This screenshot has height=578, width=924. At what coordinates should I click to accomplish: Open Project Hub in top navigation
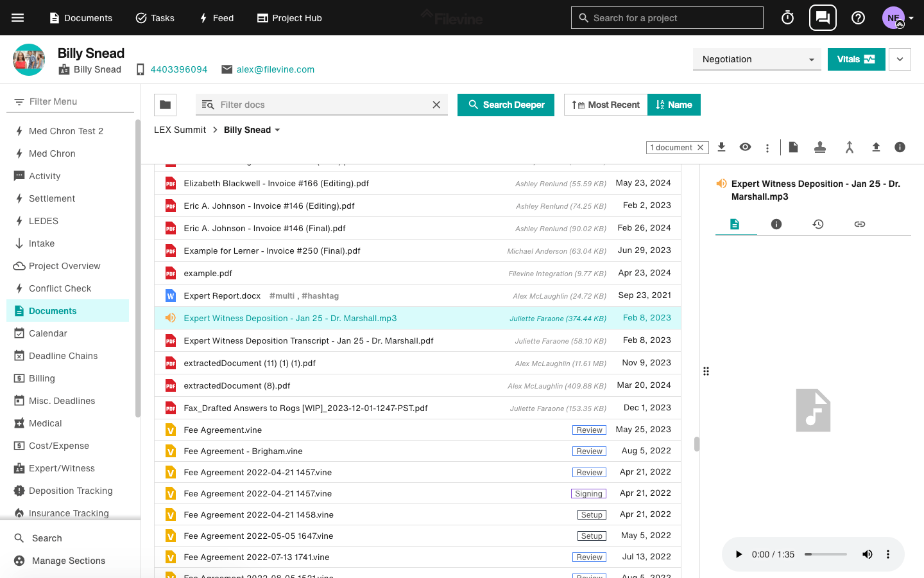(289, 18)
